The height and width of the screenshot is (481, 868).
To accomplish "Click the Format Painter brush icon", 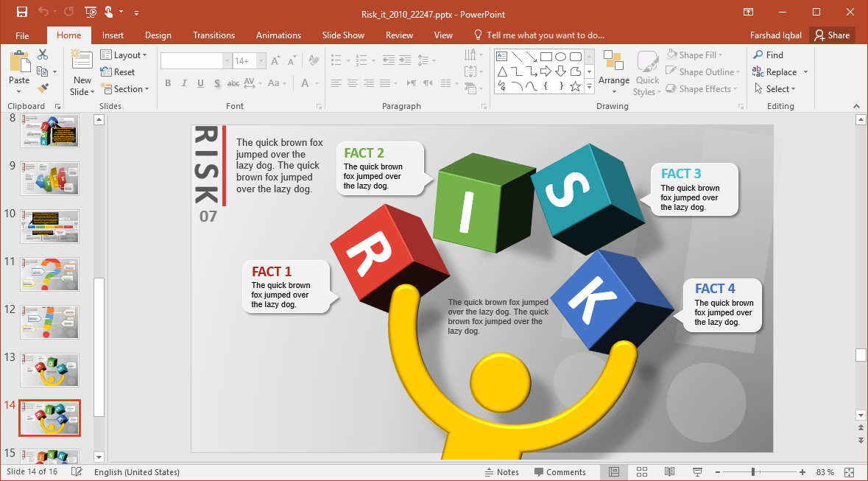I will point(43,88).
